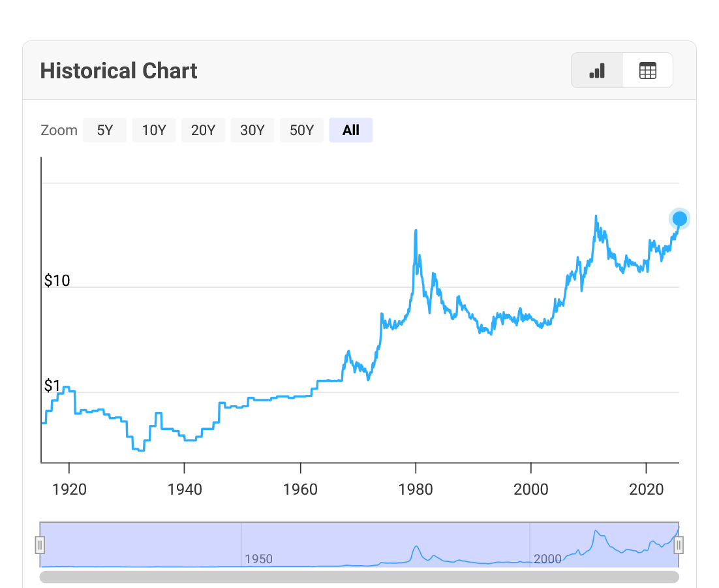Click the right navigator range handle
The width and height of the screenshot is (719, 588).
pos(679,545)
